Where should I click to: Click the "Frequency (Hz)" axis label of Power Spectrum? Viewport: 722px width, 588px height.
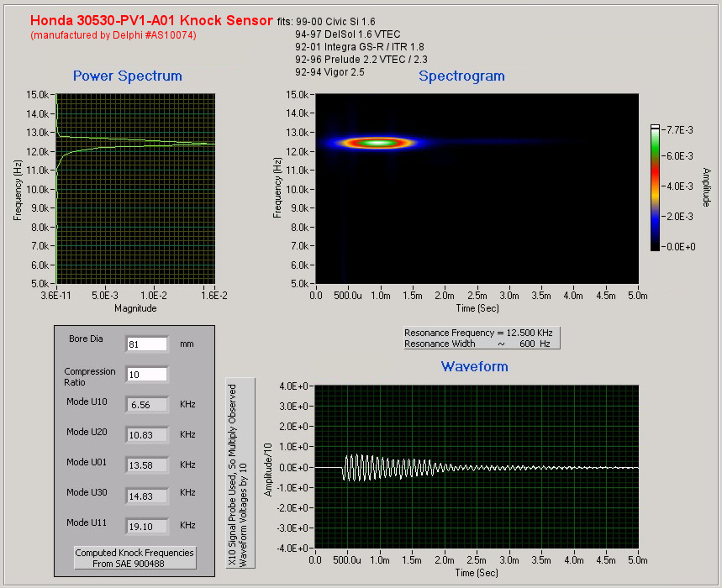point(18,190)
